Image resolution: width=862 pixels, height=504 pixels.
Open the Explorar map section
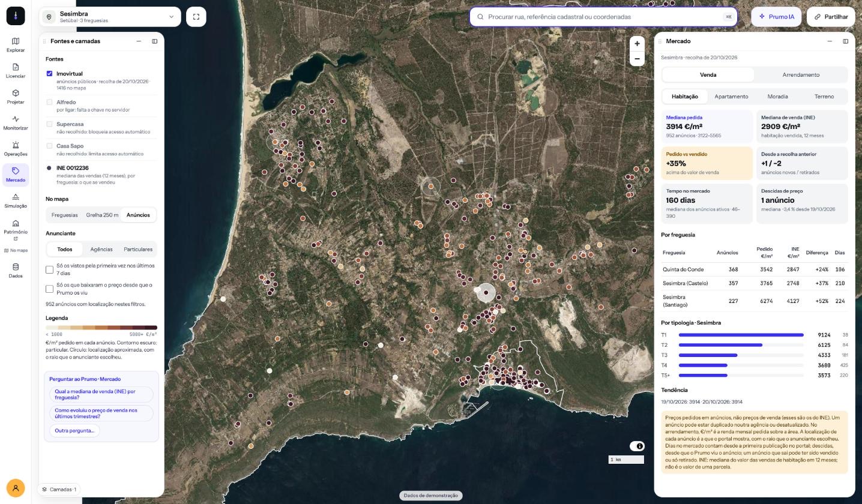tap(16, 45)
